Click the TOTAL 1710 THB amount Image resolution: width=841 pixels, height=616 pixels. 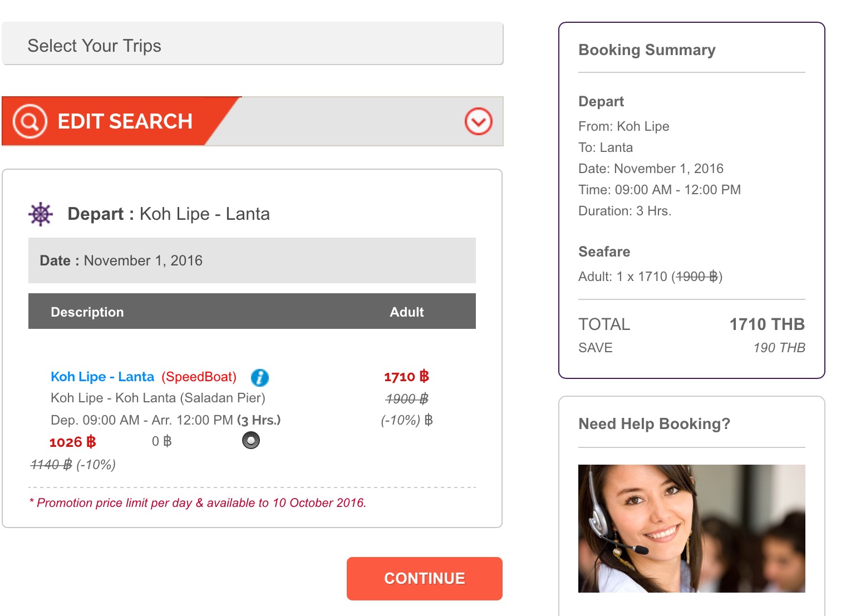(767, 324)
